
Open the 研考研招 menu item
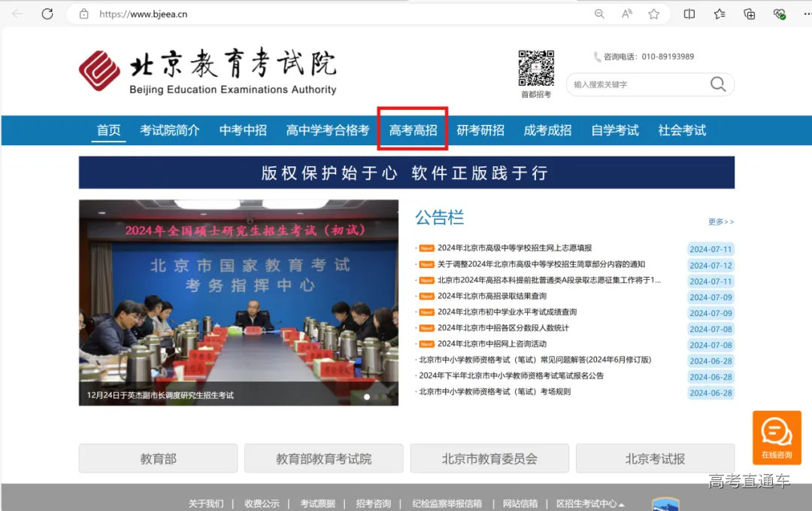click(480, 129)
